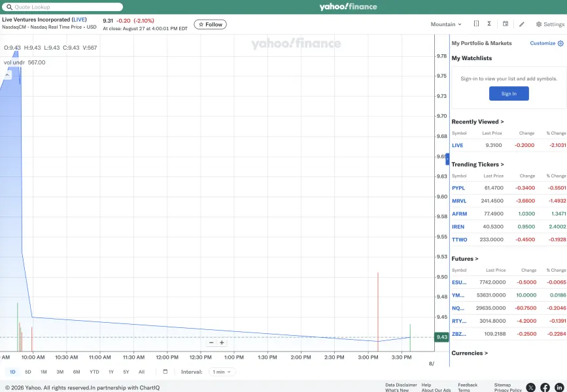
Task: Open Recently Viewed section
Action: (x=477, y=122)
